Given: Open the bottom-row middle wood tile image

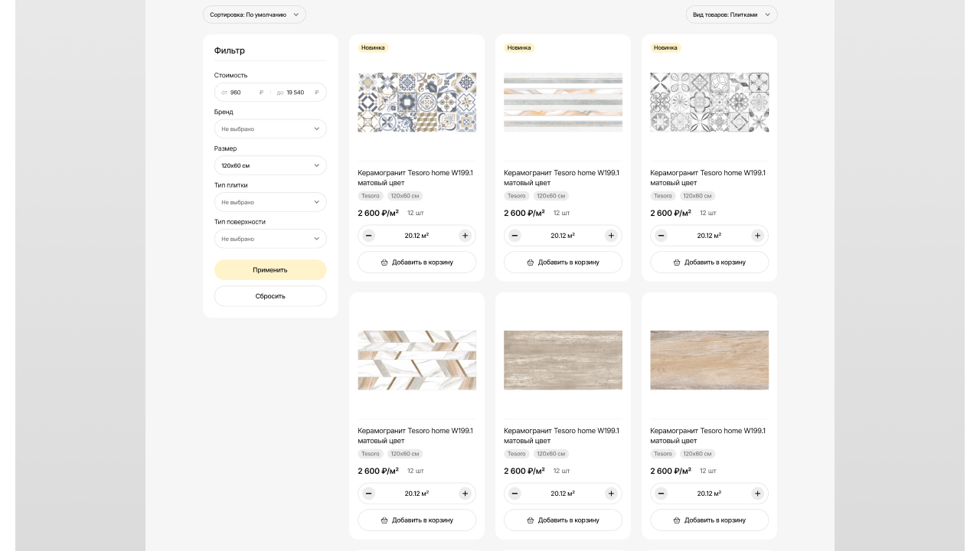Looking at the screenshot, I should tap(563, 360).
